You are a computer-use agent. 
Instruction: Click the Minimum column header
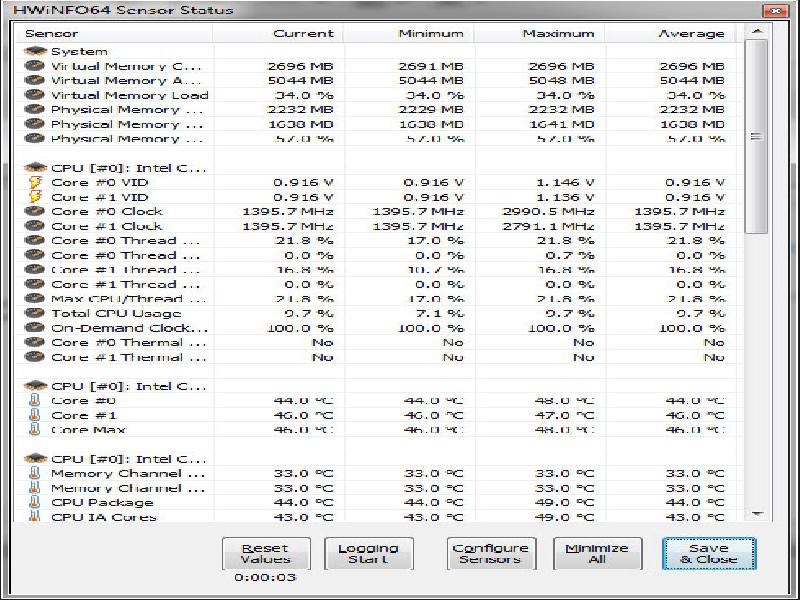409,34
